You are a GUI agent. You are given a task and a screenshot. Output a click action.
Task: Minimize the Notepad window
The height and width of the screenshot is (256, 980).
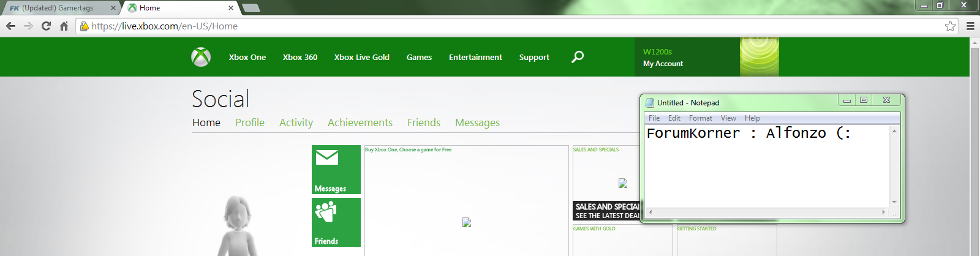coord(847,100)
